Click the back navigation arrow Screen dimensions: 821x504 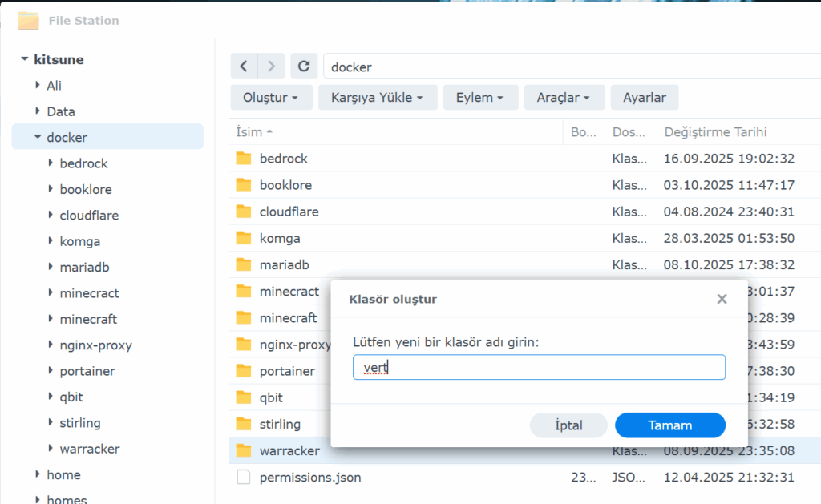244,67
